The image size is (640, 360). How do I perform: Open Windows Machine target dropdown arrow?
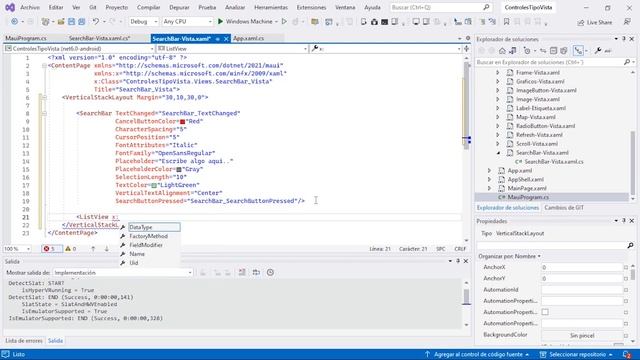click(x=276, y=22)
